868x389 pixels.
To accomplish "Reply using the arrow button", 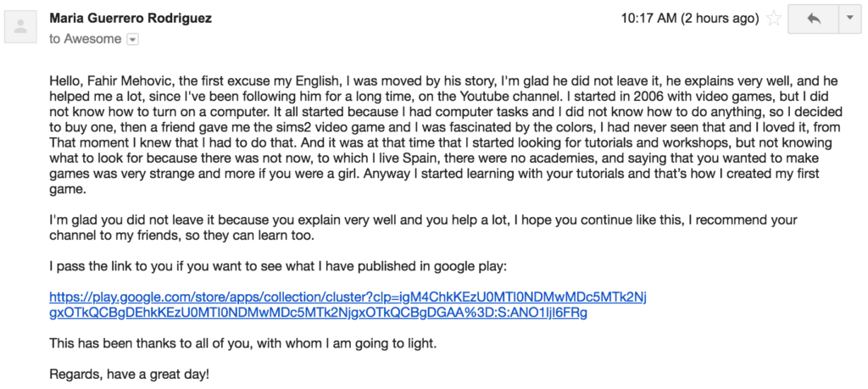I will pos(813,19).
